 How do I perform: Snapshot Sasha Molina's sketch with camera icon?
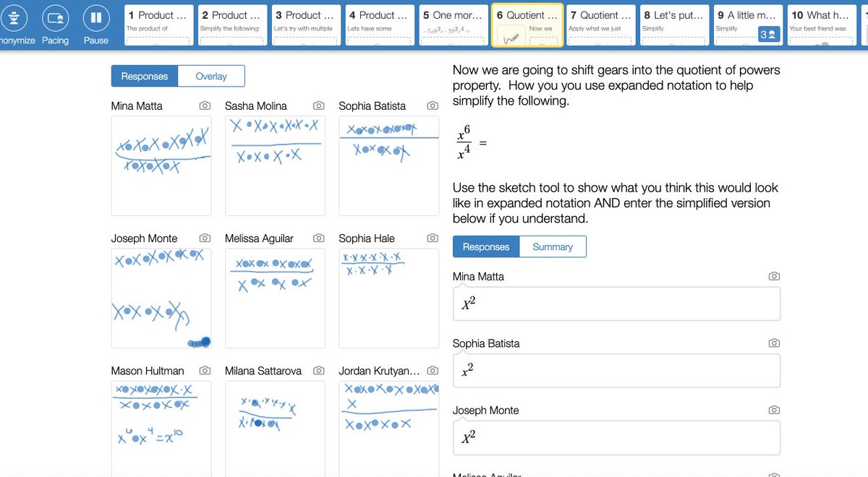pos(318,106)
